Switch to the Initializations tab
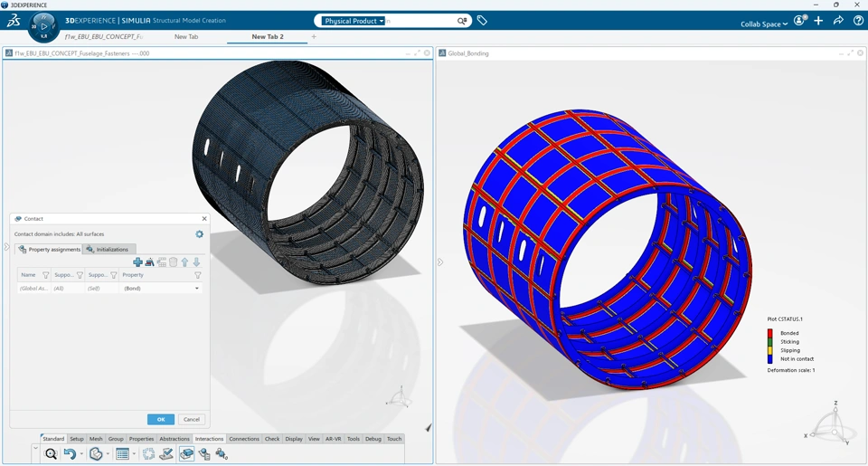The height and width of the screenshot is (466, 868). coord(109,250)
